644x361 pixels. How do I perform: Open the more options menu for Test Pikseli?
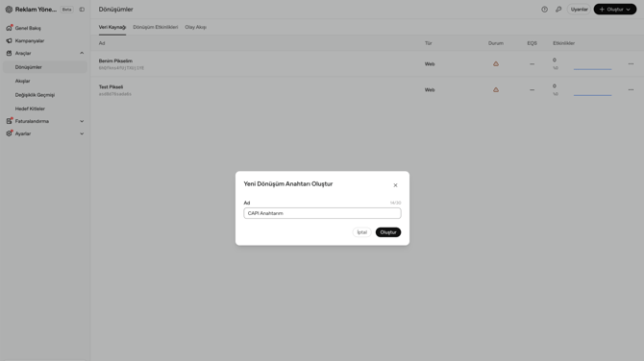[631, 90]
